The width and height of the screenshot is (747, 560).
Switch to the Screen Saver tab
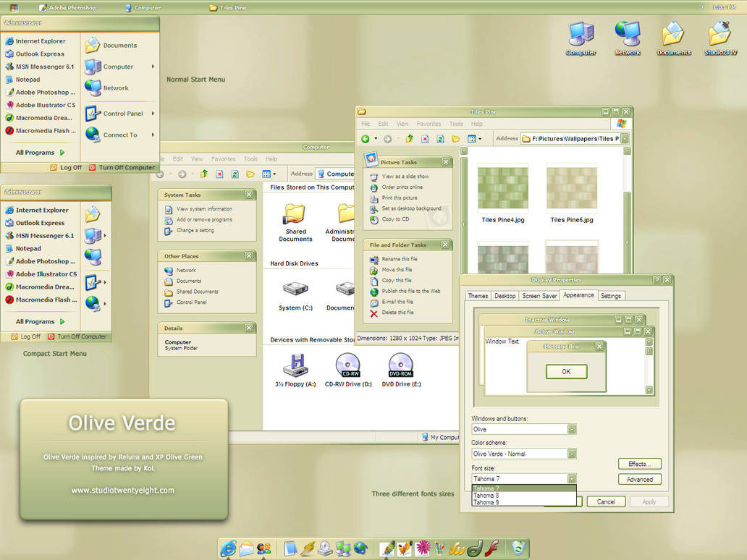point(539,296)
